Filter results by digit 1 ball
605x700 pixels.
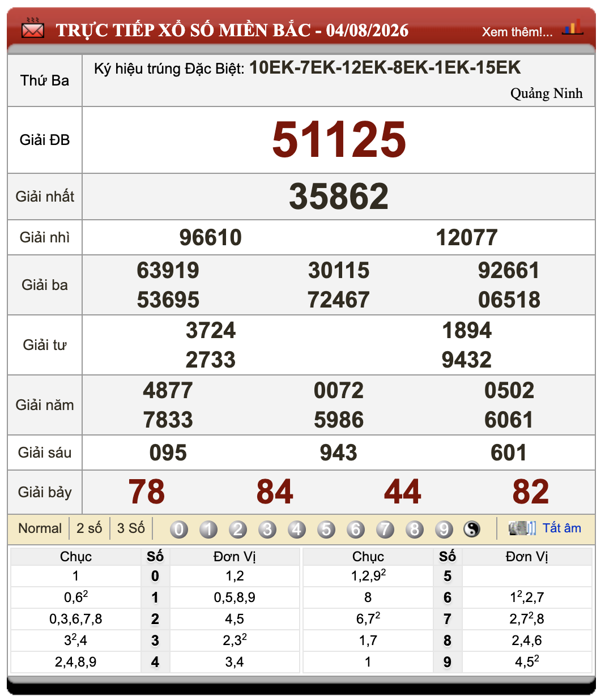(208, 529)
